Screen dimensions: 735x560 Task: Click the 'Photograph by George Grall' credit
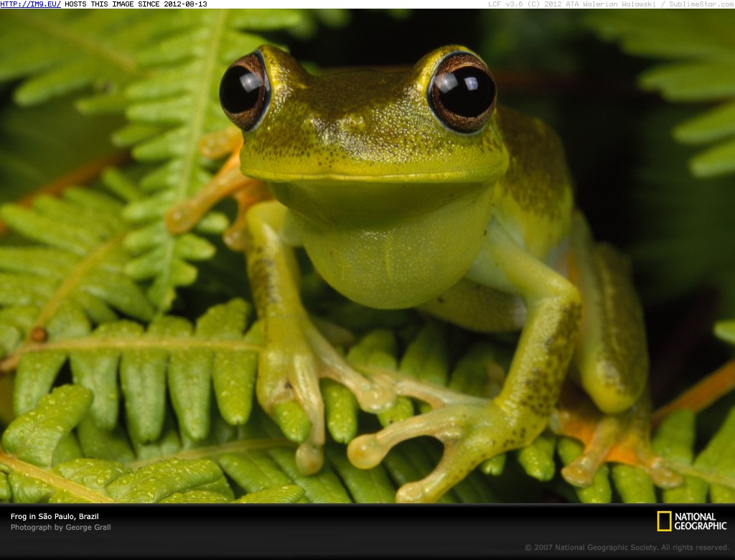click(60, 528)
